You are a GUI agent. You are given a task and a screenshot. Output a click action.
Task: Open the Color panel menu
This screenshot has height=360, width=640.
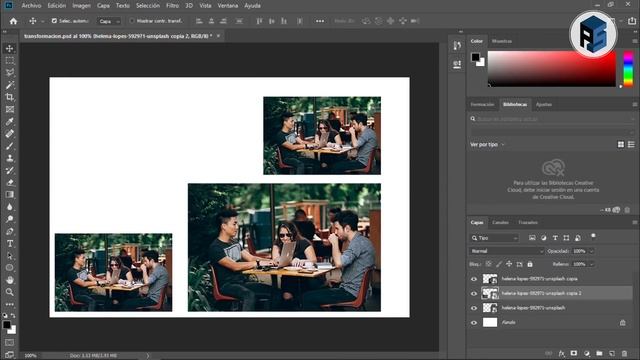[634, 41]
